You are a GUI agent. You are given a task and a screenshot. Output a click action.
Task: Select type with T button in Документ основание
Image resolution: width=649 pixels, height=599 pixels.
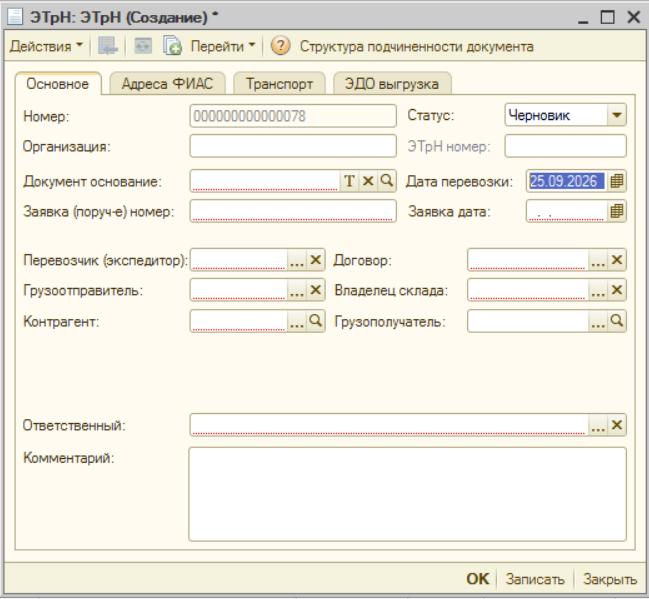349,181
